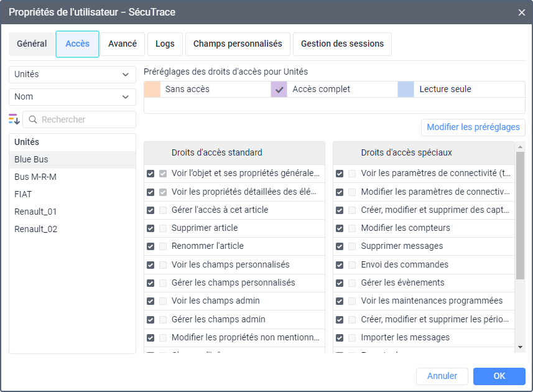This screenshot has height=392, width=533.
Task: Click the magnifier icon in search field
Action: pos(32,119)
